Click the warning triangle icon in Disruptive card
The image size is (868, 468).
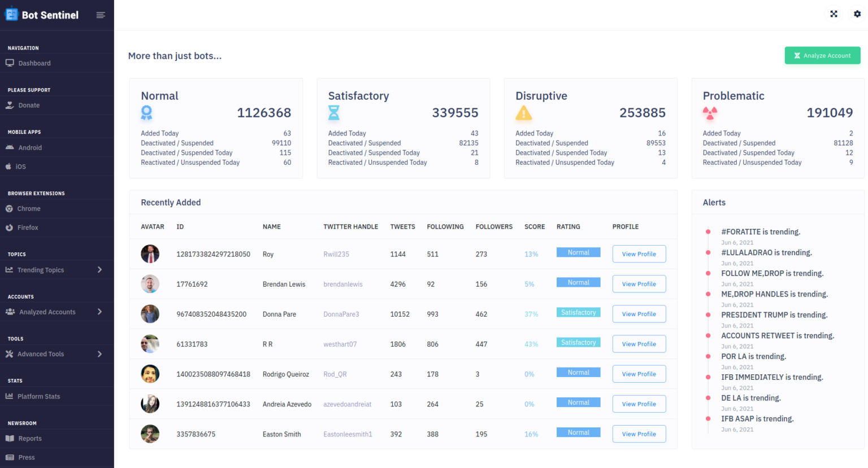523,113
